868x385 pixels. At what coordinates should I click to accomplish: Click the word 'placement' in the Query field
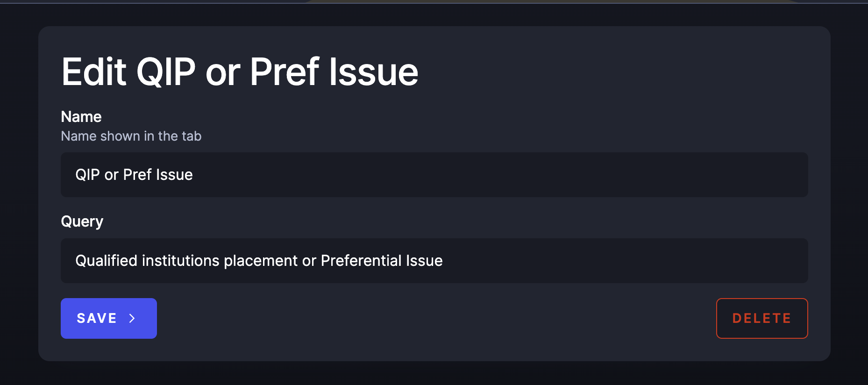(x=261, y=261)
